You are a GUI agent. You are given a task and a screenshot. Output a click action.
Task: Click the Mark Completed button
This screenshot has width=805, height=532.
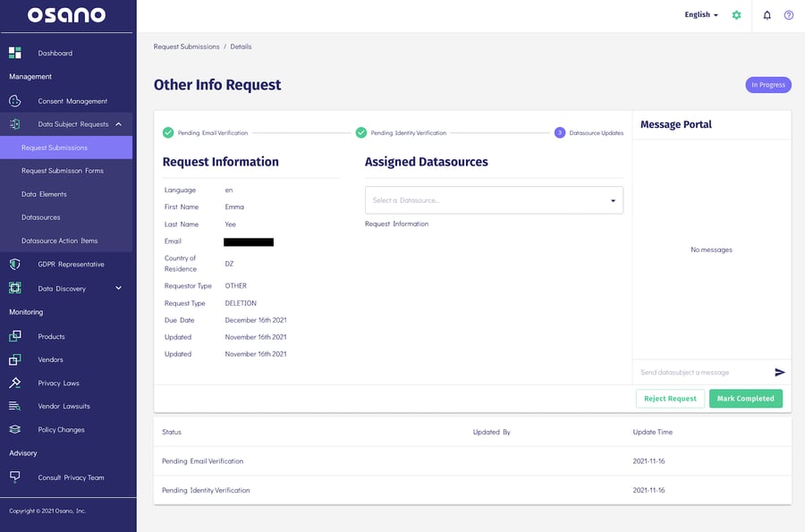[745, 399]
